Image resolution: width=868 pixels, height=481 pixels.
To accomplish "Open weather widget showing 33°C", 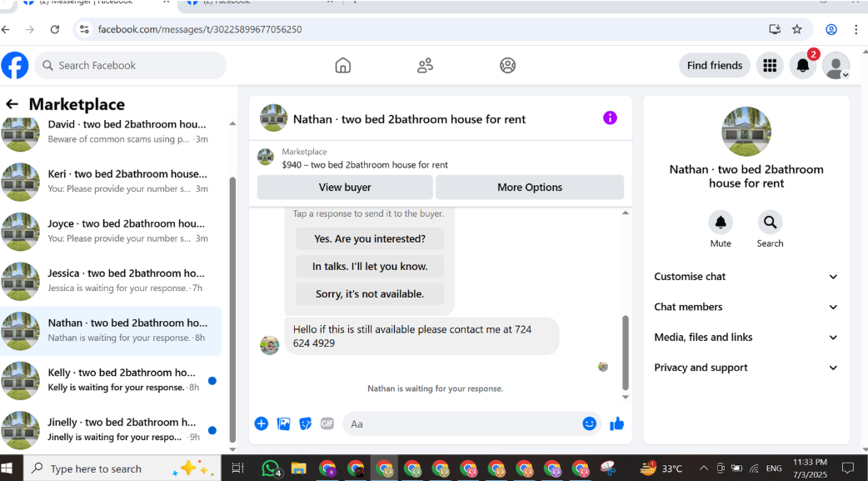I will point(661,468).
